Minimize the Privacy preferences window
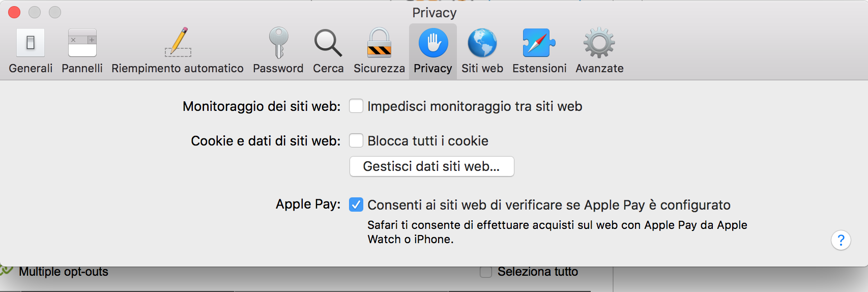 pyautogui.click(x=35, y=12)
